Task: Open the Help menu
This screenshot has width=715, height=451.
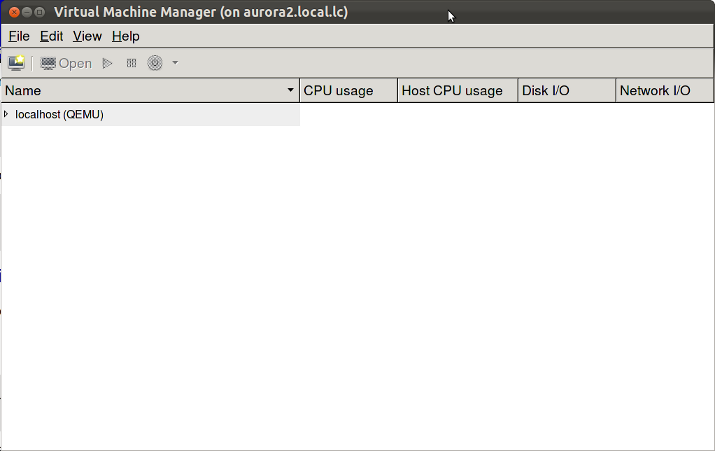Action: click(x=126, y=36)
